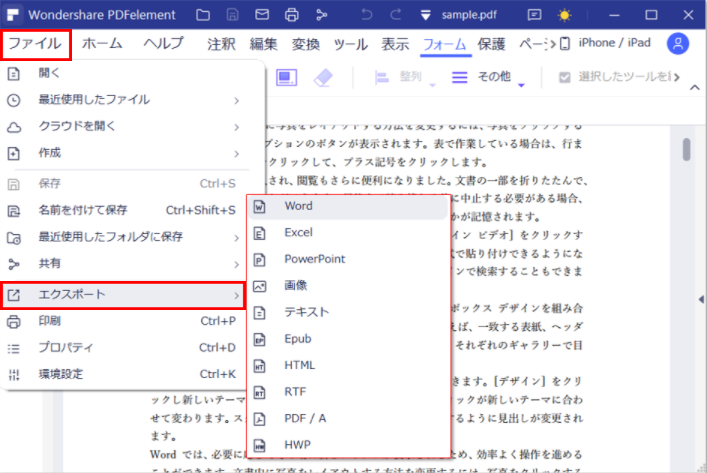This screenshot has width=707, height=473.
Task: Collapse the ribbon with the up chevron
Action: (695, 87)
